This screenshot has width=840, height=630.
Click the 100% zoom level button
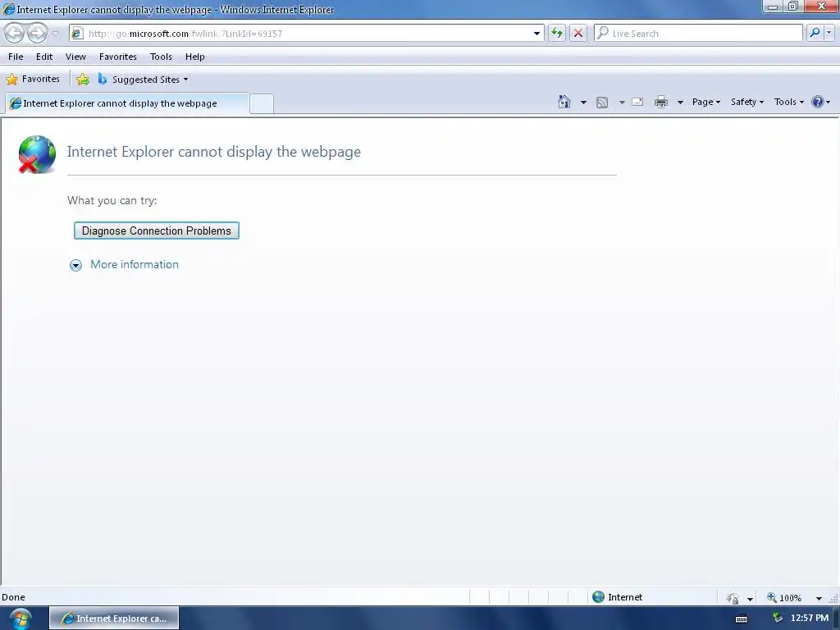tap(784, 598)
